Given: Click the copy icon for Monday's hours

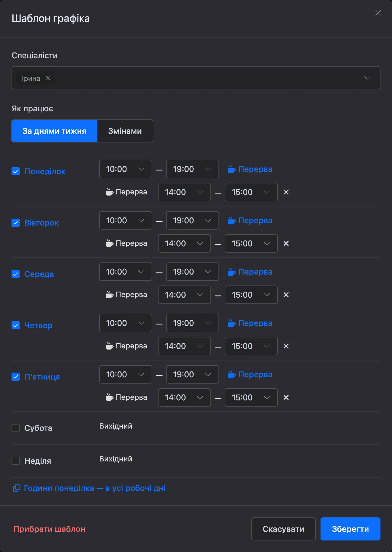Looking at the screenshot, I should click(17, 488).
